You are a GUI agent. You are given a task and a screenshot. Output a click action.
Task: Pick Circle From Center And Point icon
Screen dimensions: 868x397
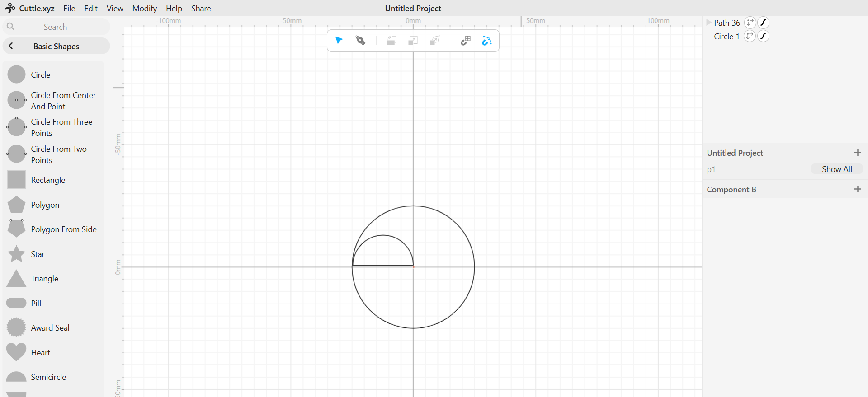pos(17,100)
